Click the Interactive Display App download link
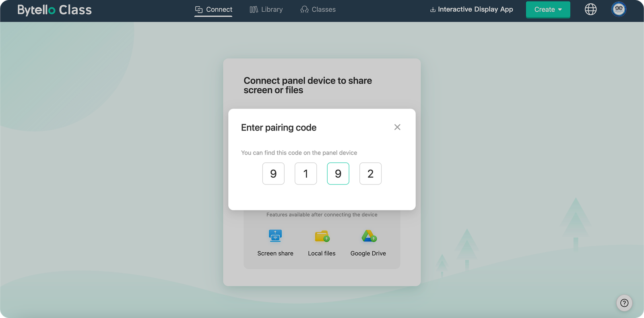The image size is (644, 318). coord(471,9)
